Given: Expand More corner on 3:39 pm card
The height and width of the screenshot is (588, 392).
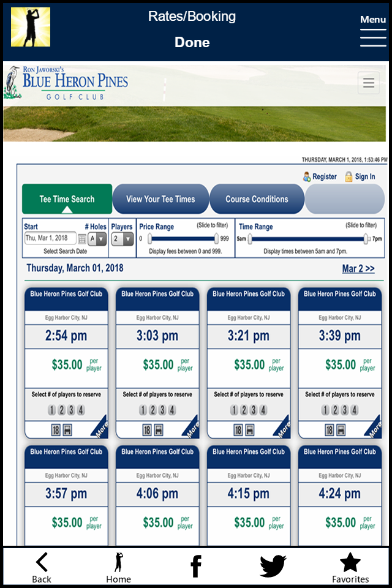Looking at the screenshot, I should tap(375, 429).
